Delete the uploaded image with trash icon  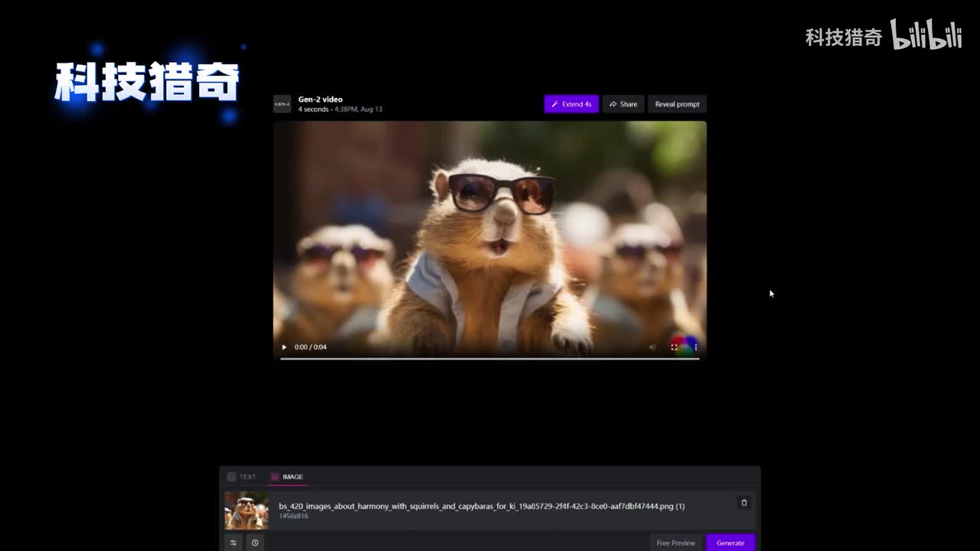[x=743, y=503]
